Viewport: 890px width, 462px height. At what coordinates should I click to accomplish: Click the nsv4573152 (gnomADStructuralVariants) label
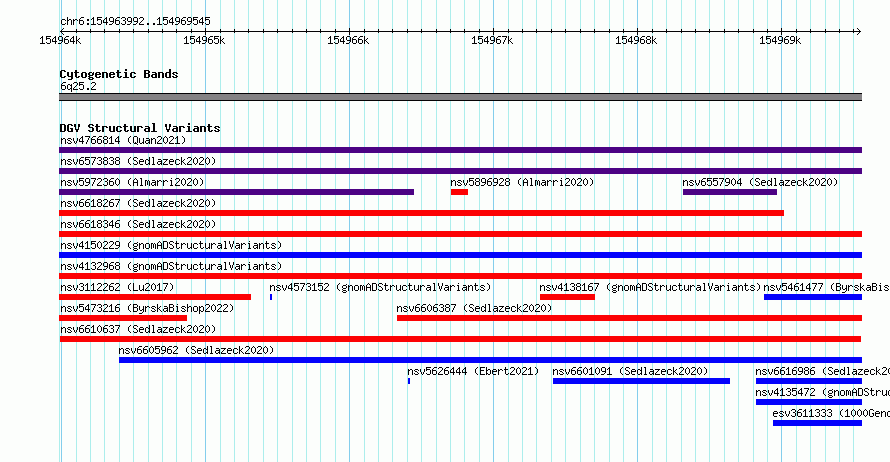coord(380,287)
